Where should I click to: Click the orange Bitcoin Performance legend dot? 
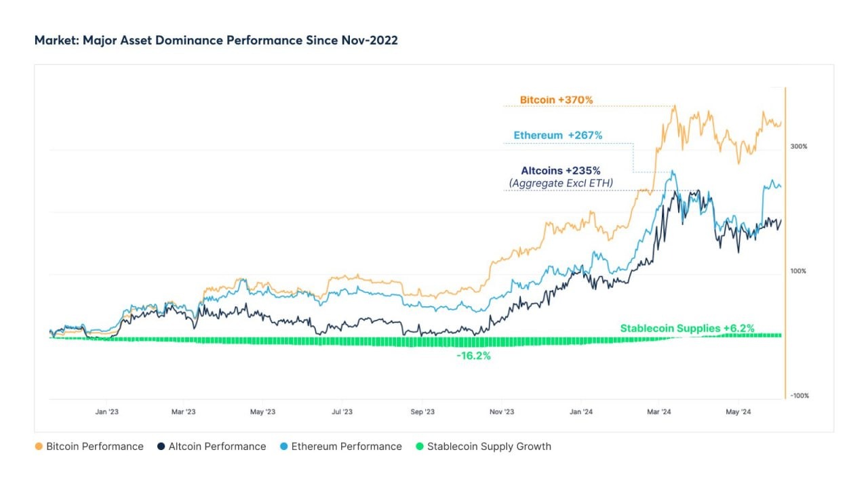(39, 447)
